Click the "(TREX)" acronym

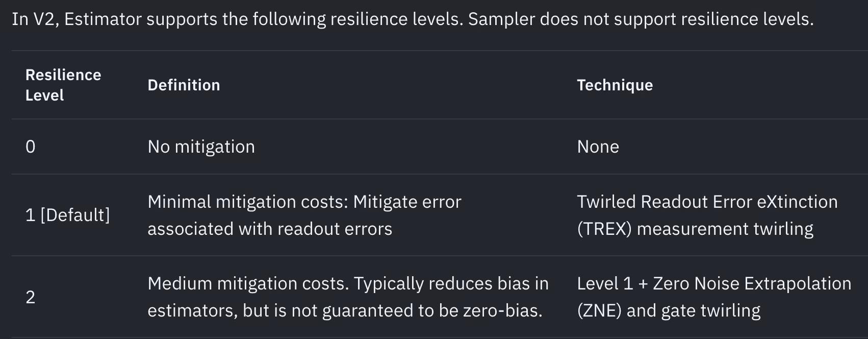click(x=604, y=229)
